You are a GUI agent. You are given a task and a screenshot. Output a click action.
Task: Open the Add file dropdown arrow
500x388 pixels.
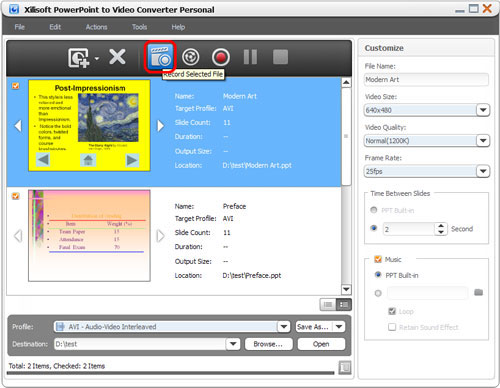coord(97,58)
